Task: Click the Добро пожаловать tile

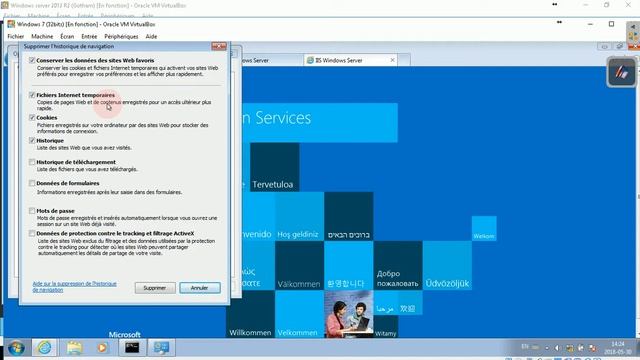Action: (398, 266)
